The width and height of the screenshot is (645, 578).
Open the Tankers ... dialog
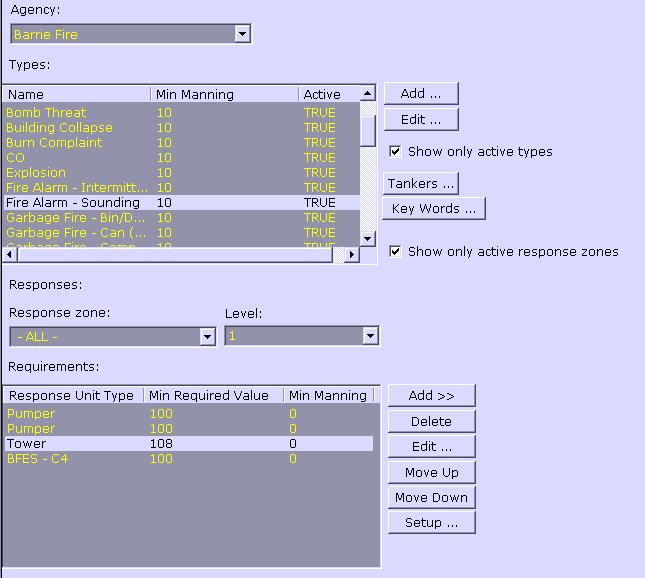click(x=420, y=184)
